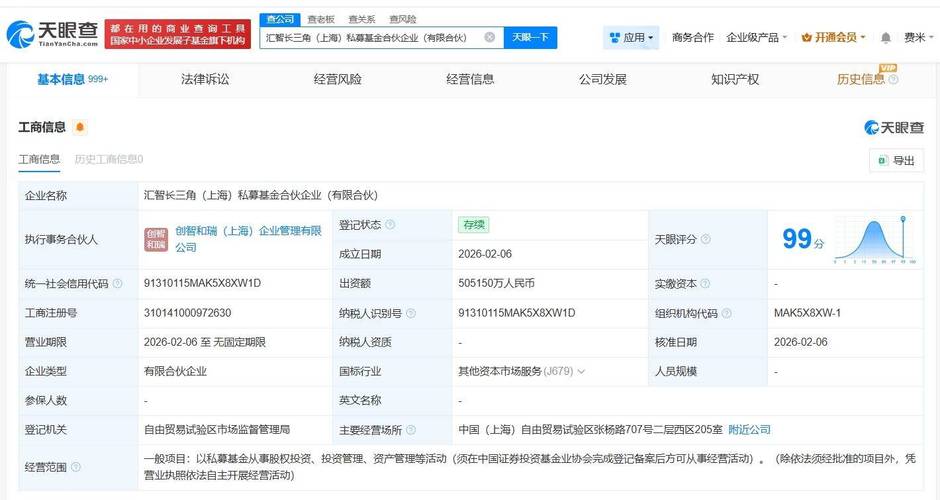Open the 法律诉讼 tab
The image size is (940, 500).
point(205,80)
